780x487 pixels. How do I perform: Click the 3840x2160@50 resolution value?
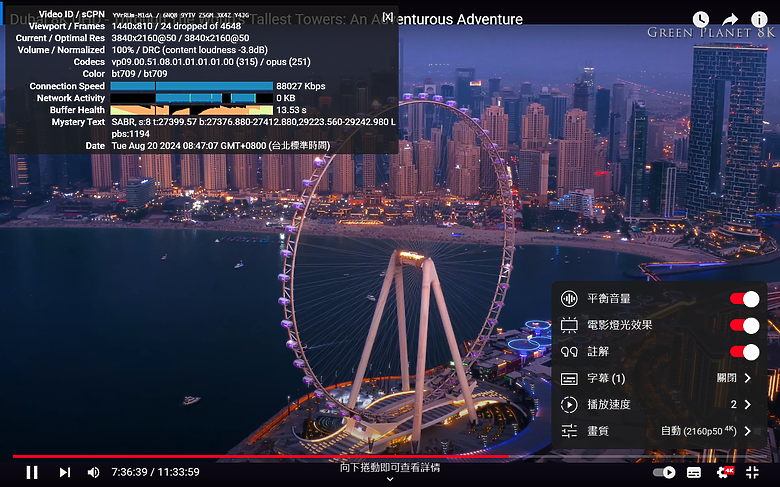[180, 38]
